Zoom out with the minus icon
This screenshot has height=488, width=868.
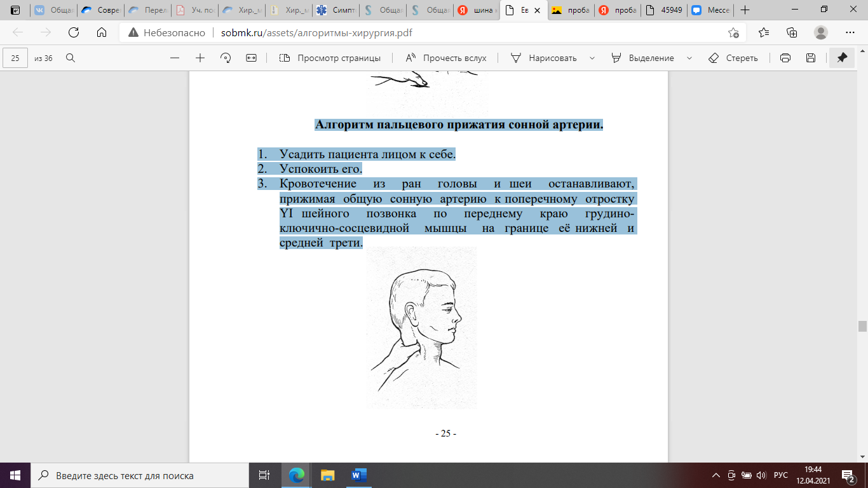pyautogui.click(x=175, y=58)
